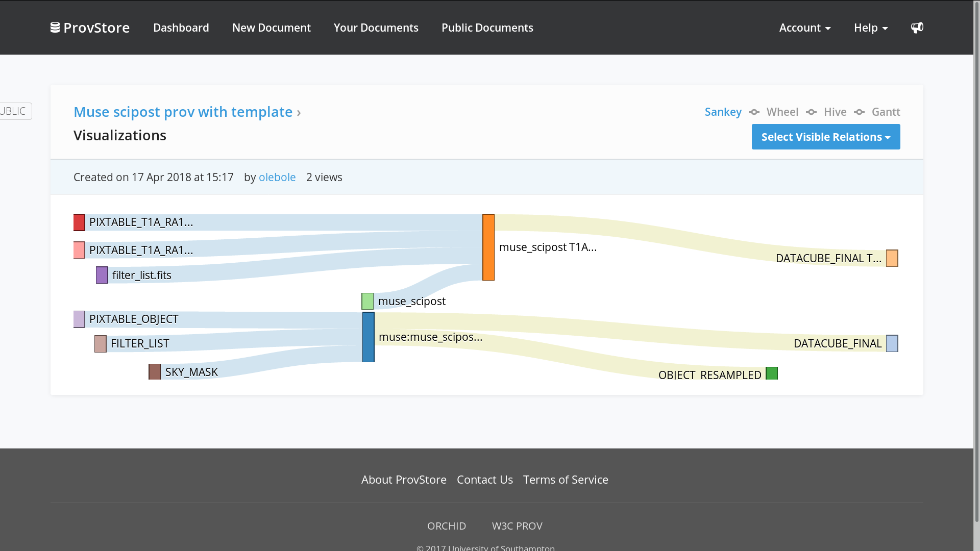The image size is (980, 551).
Task: Select the red PIXTABLE_T1A_RA1 node square
Action: [79, 222]
